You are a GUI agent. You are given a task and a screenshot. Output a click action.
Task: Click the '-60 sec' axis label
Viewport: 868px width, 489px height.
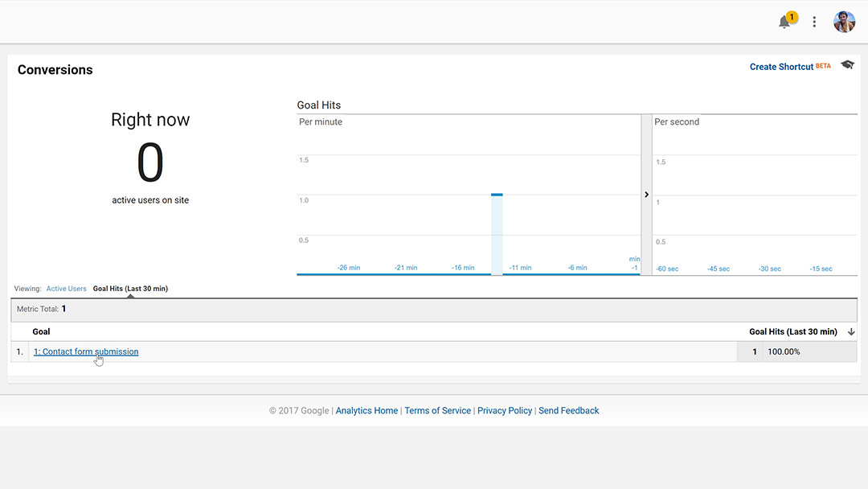coord(667,269)
